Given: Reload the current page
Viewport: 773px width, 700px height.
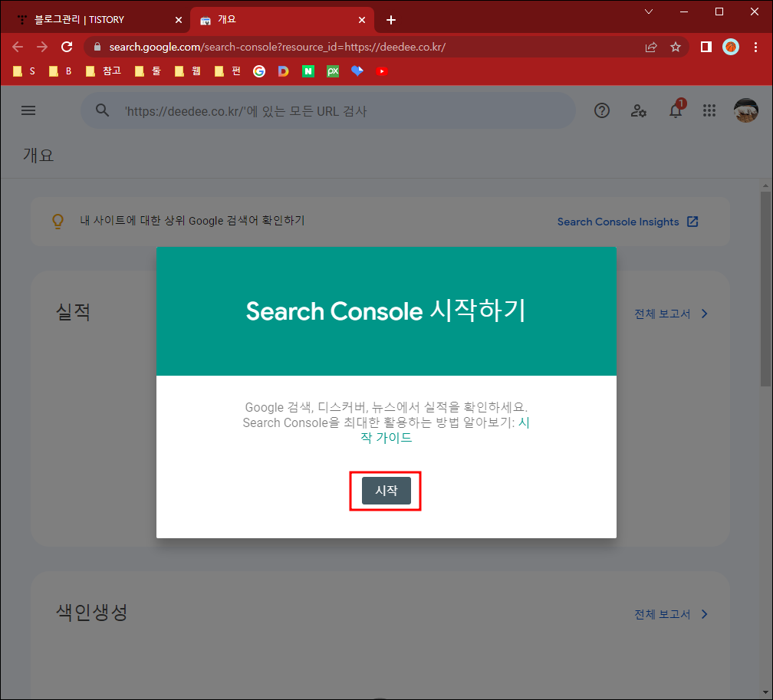Looking at the screenshot, I should point(67,47).
